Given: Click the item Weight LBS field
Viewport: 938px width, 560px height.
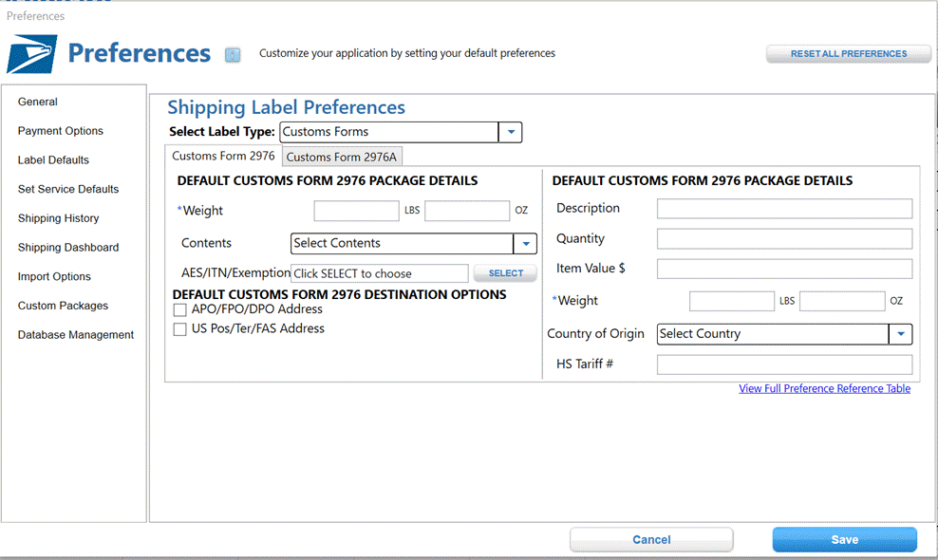Looking at the screenshot, I should pos(732,301).
